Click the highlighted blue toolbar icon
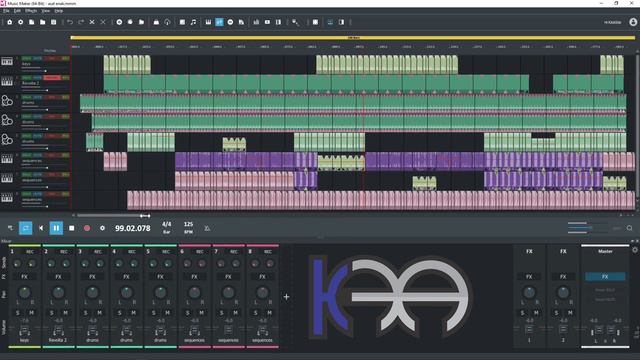The width and height of the screenshot is (640, 360). (219, 22)
